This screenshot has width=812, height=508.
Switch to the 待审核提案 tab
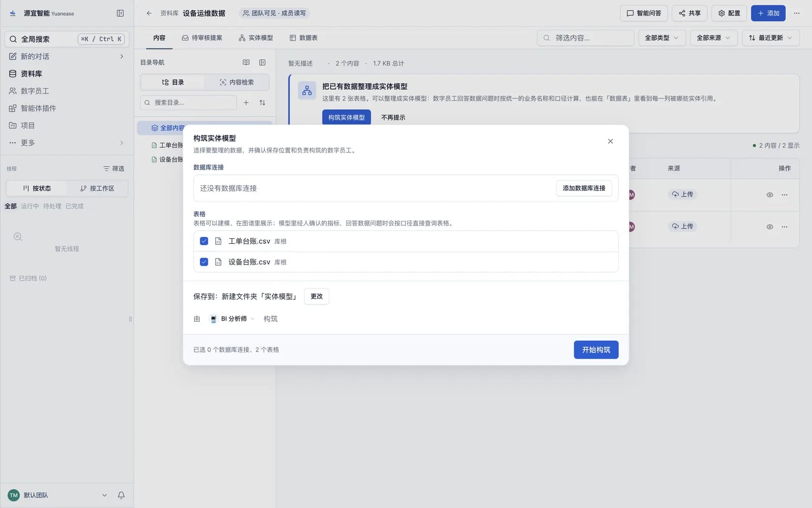click(202, 38)
